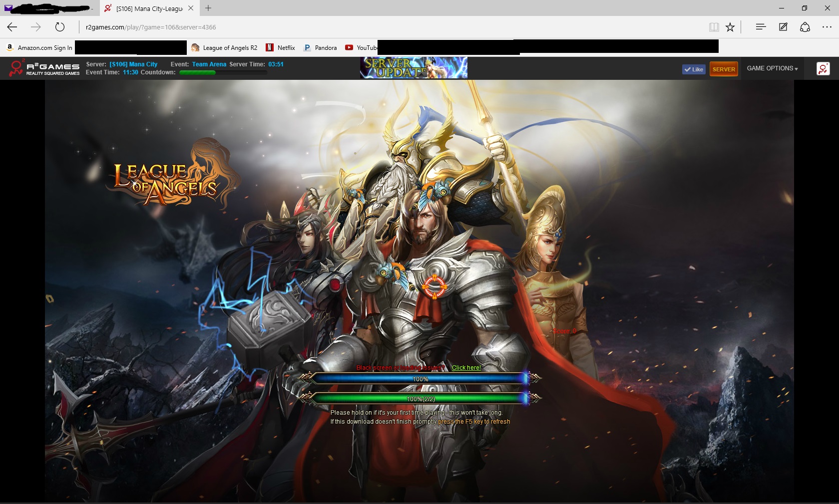Open the Hub lines icon

[x=761, y=27]
